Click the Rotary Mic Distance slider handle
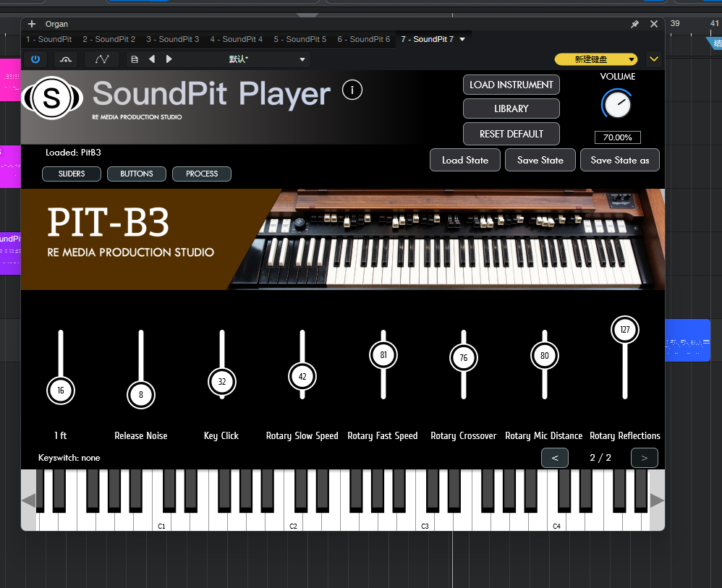 pyautogui.click(x=545, y=356)
